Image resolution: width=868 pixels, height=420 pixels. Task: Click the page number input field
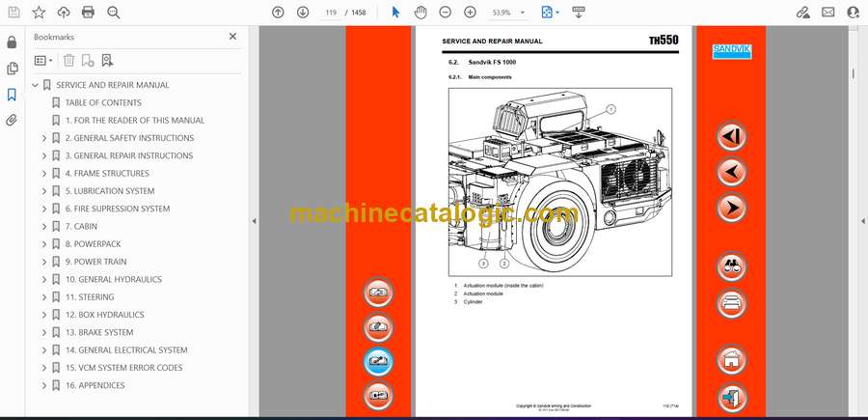(x=331, y=13)
